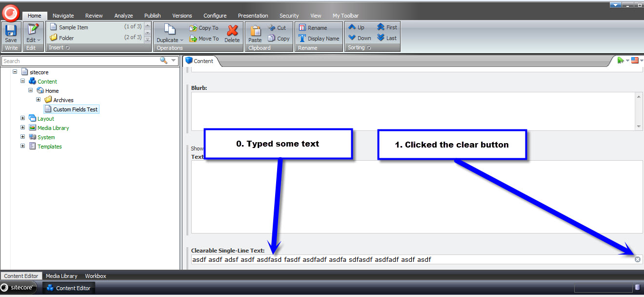Click the red Delete icon
The width and height of the screenshot is (644, 297).
pos(232,31)
